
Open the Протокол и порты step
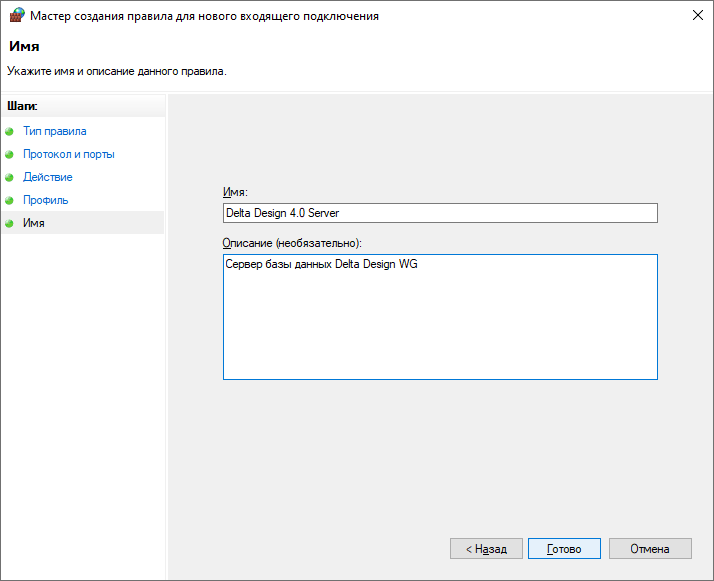[68, 154]
